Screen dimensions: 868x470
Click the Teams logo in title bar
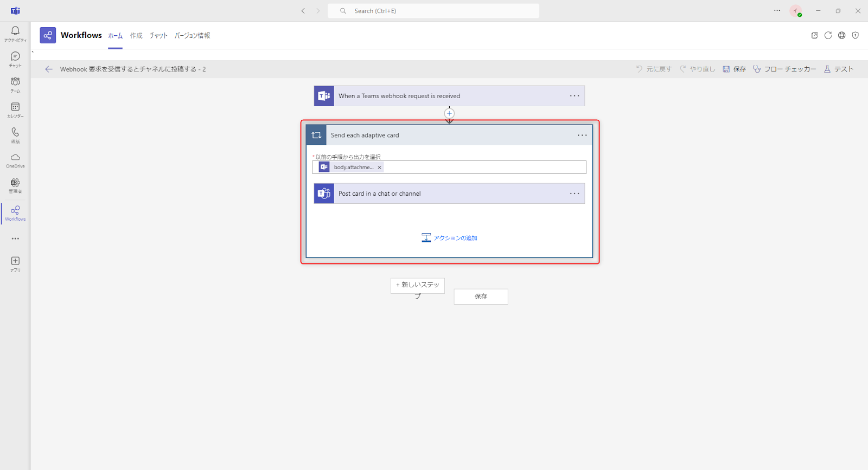tap(15, 11)
